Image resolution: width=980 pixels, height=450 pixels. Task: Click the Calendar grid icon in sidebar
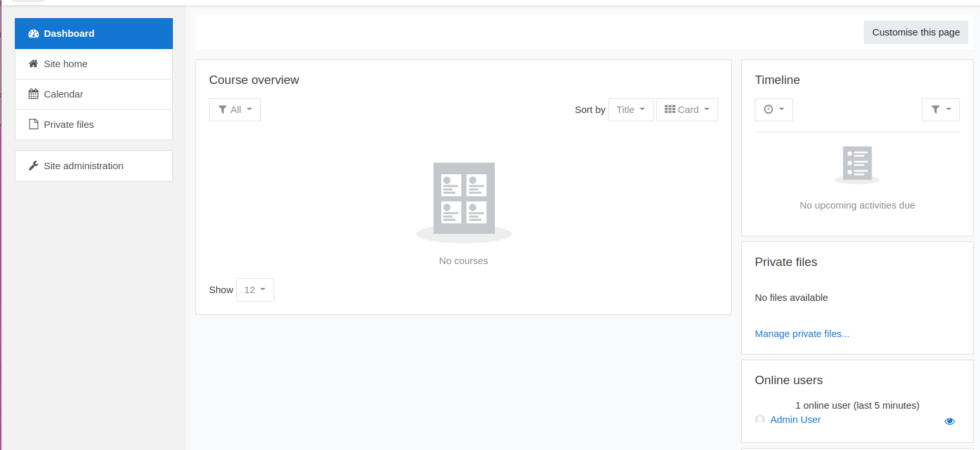coord(34,94)
